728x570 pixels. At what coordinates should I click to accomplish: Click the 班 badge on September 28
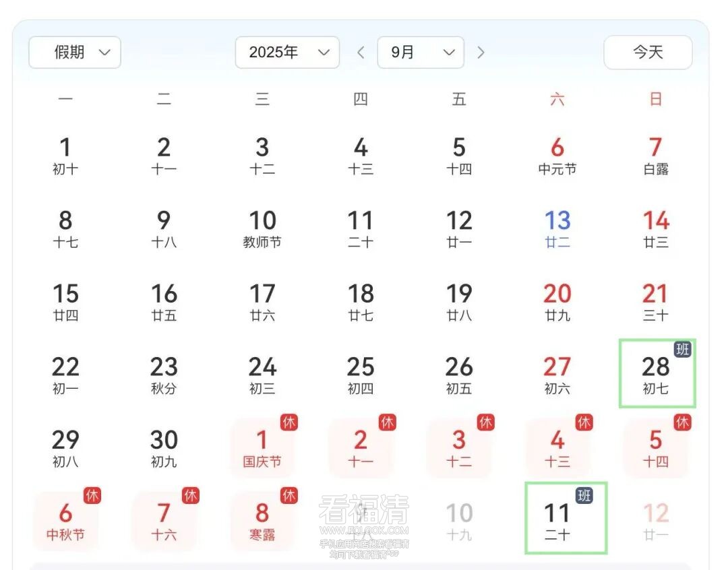point(683,349)
